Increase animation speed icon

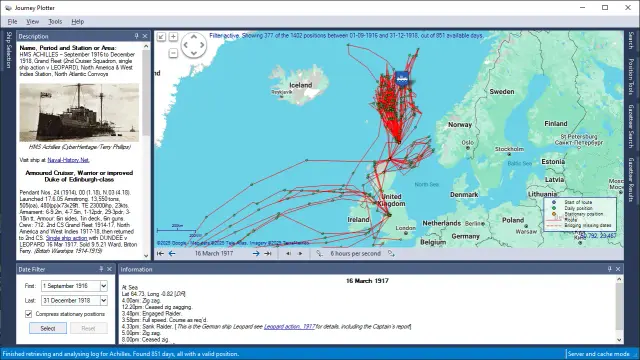click(391, 253)
